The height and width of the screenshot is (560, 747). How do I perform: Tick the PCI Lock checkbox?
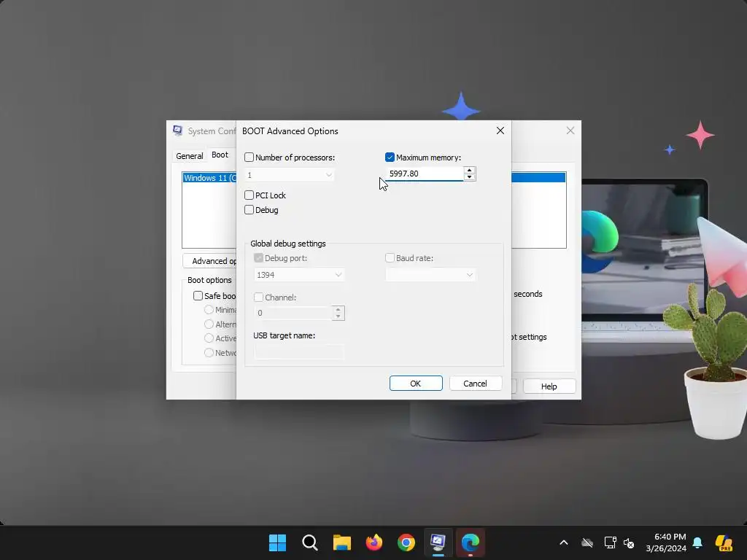249,195
